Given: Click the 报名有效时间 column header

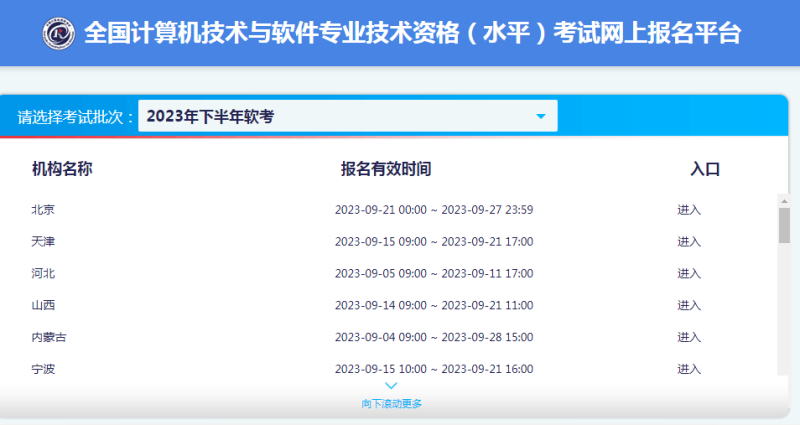Looking at the screenshot, I should click(386, 169).
